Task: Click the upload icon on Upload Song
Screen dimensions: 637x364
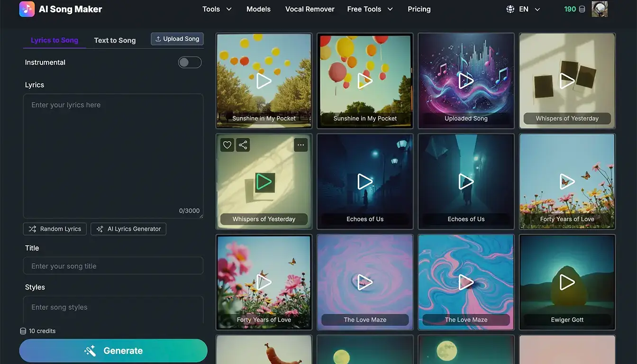Action: (158, 38)
